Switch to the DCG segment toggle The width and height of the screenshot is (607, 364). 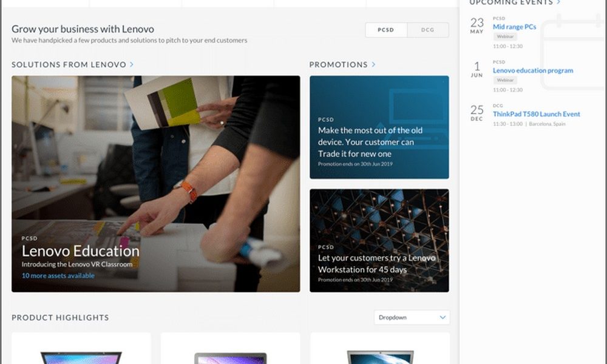point(428,30)
